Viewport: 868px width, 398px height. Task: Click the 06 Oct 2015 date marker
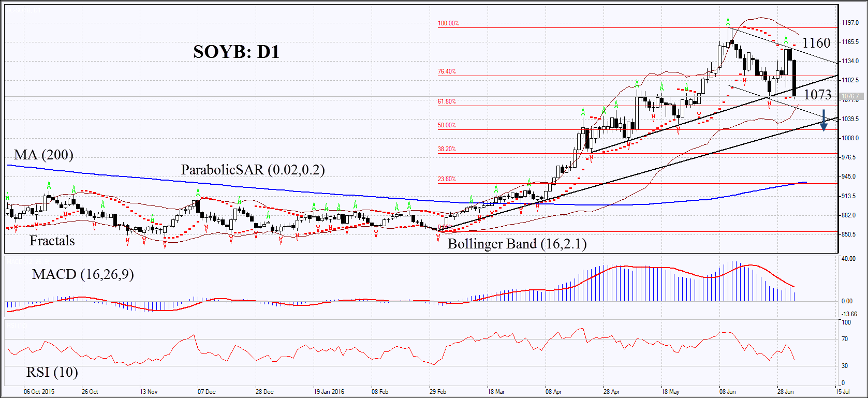click(38, 392)
